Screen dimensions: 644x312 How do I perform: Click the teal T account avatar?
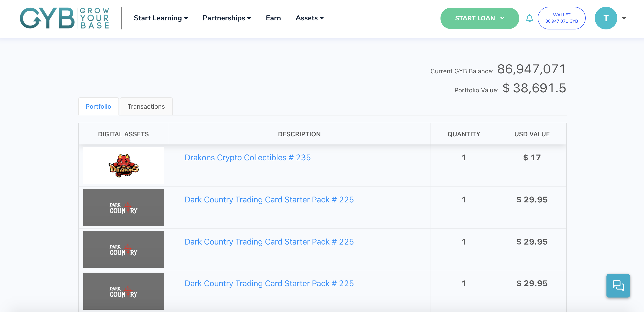606,18
